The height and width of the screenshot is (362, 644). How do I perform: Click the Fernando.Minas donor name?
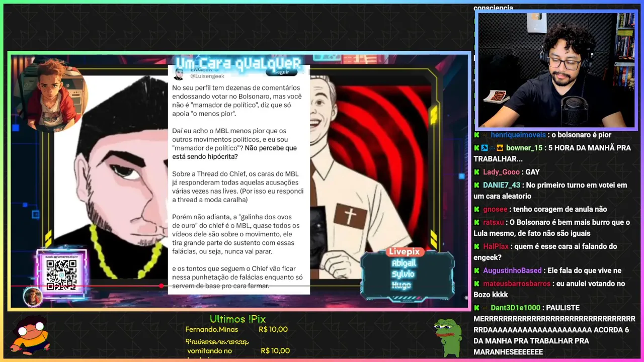[211, 330]
